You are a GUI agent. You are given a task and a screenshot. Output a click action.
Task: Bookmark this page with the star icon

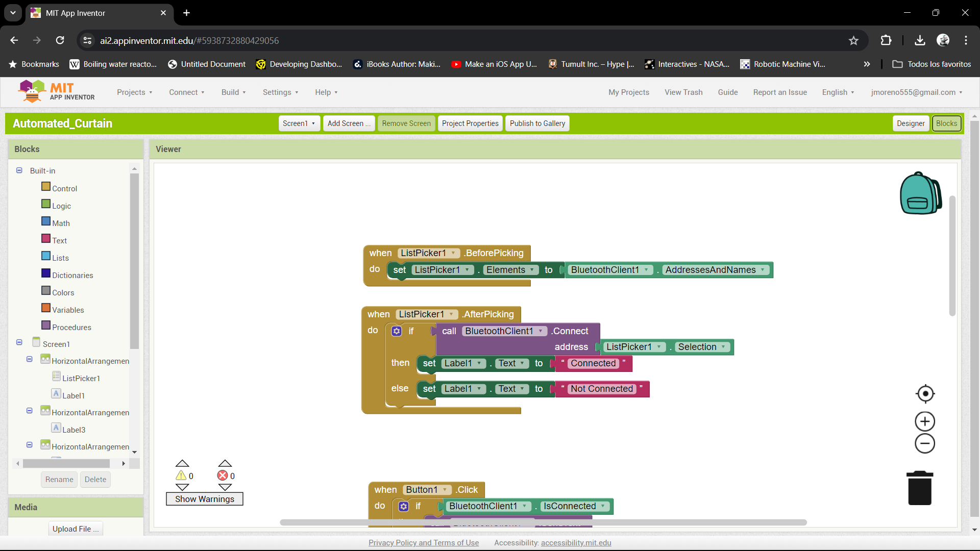tap(853, 40)
